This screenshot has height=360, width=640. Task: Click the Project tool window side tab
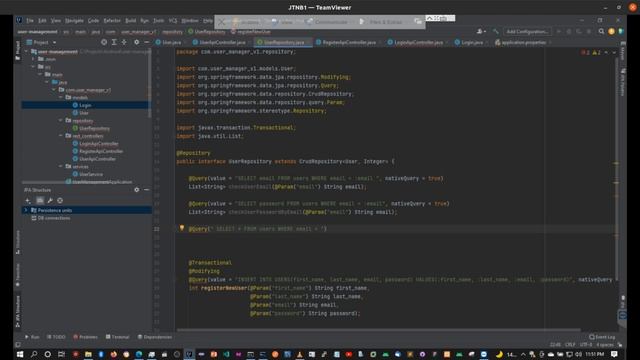(x=18, y=50)
